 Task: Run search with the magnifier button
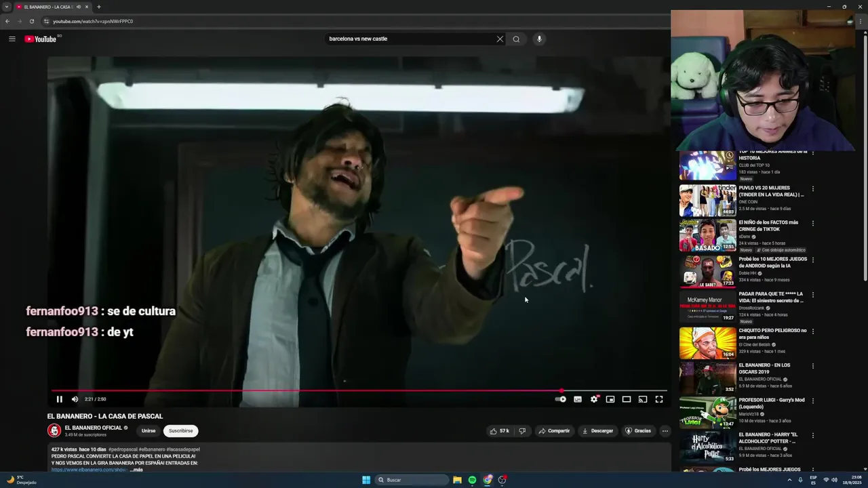516,39
